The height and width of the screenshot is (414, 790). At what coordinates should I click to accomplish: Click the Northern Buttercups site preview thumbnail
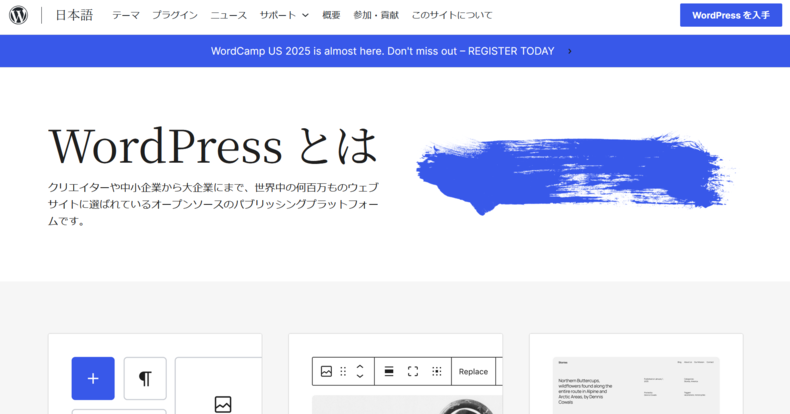click(636, 385)
